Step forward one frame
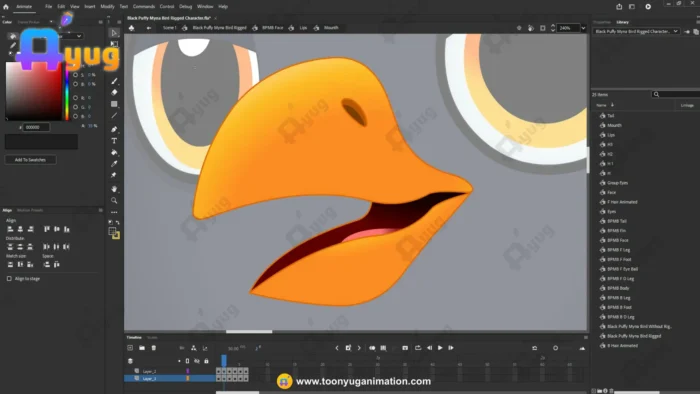Image resolution: width=700 pixels, height=394 pixels. tap(451, 348)
